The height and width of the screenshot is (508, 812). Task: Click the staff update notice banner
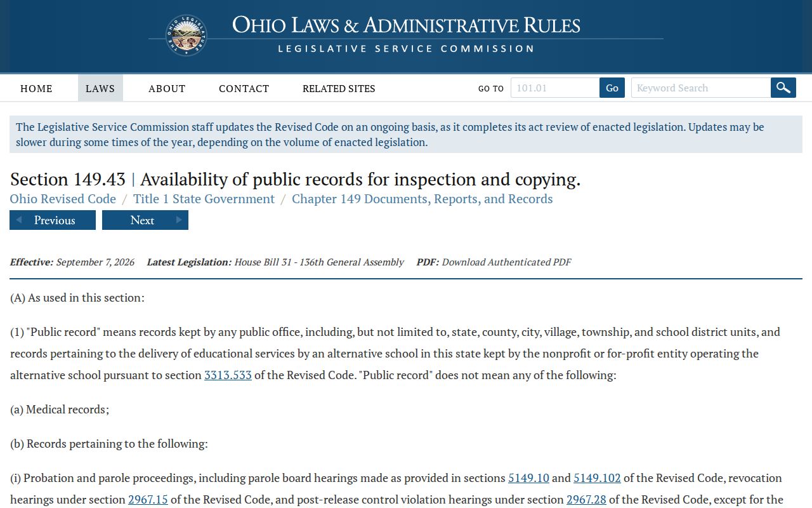coord(406,134)
